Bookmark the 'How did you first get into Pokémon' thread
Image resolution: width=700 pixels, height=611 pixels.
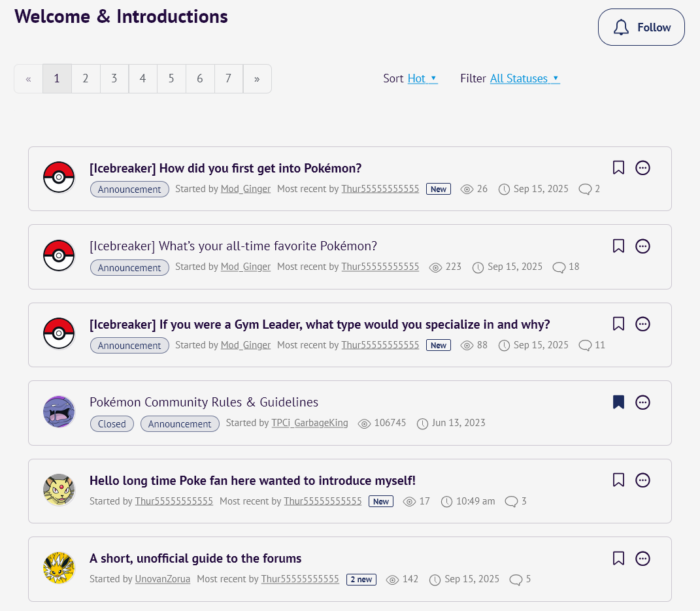618,168
